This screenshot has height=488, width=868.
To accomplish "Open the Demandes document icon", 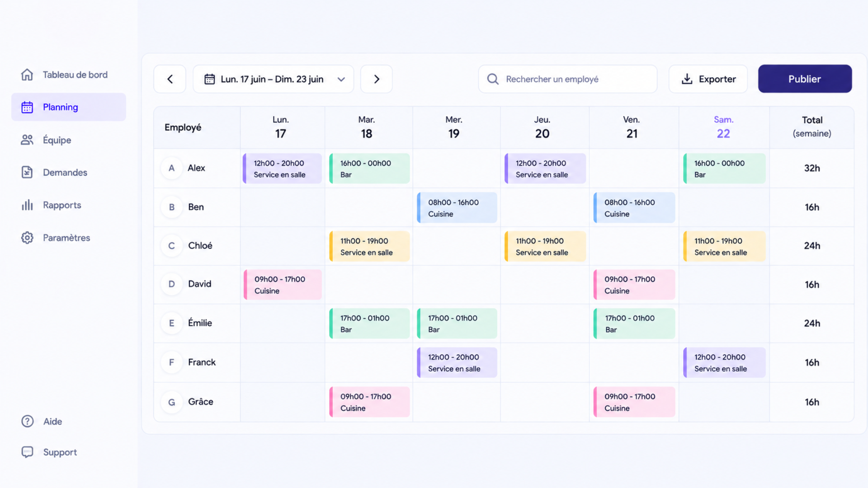I will 27,172.
